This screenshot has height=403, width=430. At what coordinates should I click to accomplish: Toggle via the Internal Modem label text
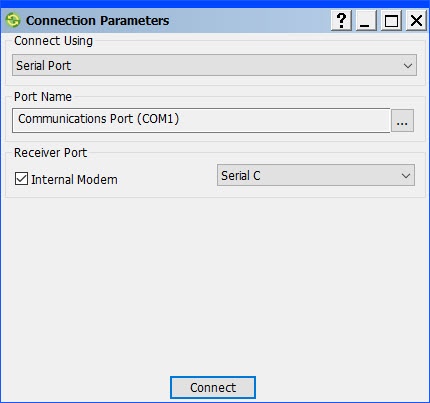[x=74, y=179]
